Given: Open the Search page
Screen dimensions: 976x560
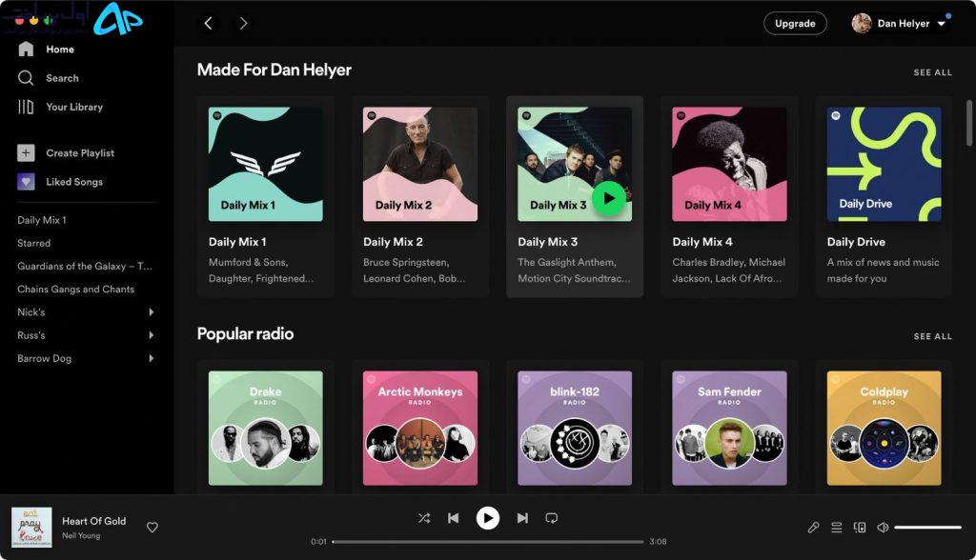Looking at the screenshot, I should 48,78.
